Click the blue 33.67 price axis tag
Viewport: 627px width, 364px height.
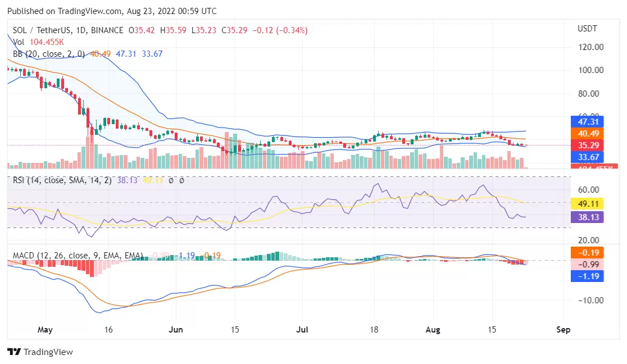pos(587,157)
